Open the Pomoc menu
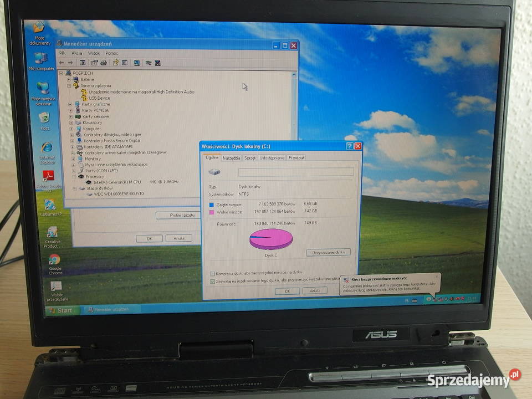The width and height of the screenshot is (532, 399). point(111,53)
